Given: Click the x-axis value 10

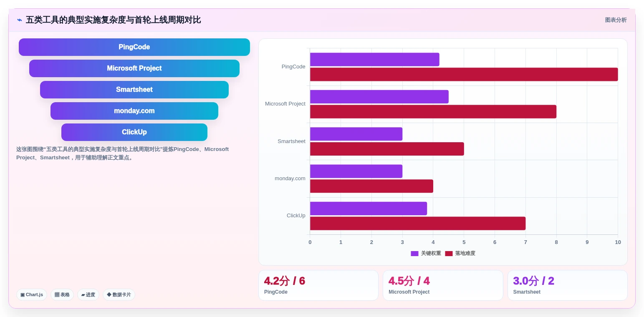Looking at the screenshot, I should [618, 242].
